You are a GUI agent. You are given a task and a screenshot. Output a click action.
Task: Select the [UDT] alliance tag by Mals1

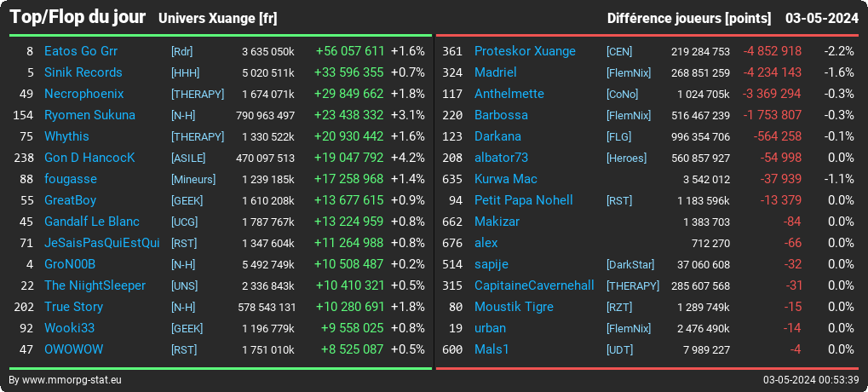(x=619, y=350)
